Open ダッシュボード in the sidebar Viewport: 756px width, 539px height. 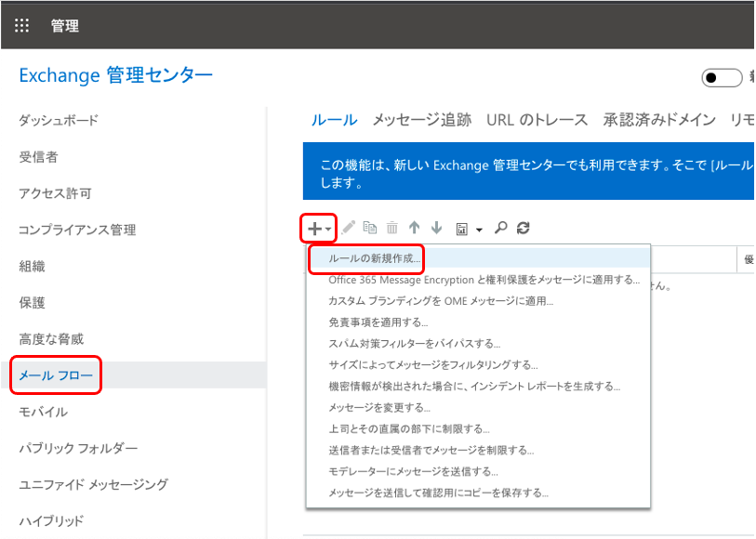59,120
